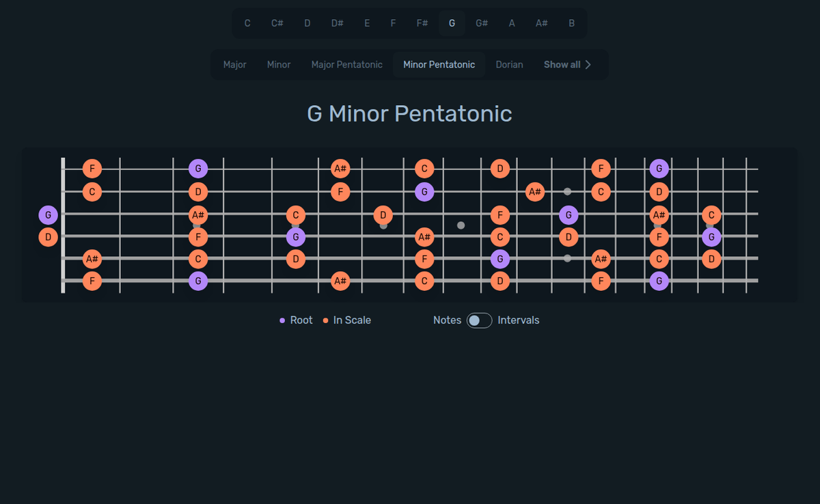This screenshot has height=504, width=820.
Task: Select the Major scale
Action: pyautogui.click(x=234, y=64)
